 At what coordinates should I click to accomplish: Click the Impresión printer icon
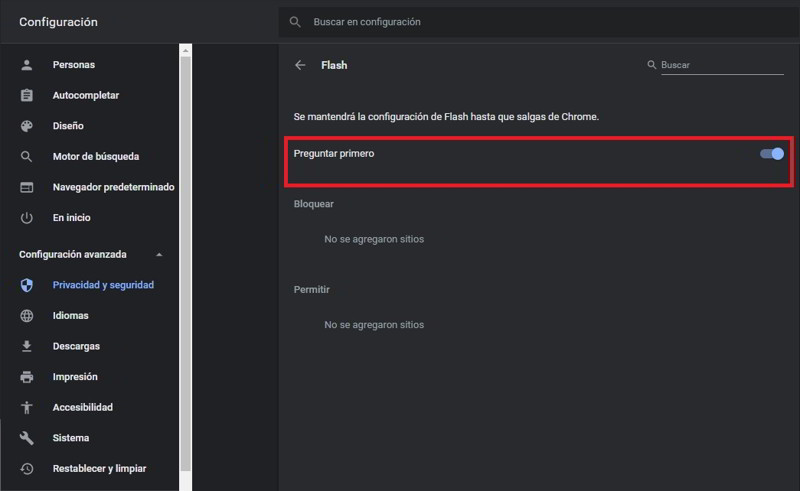tap(27, 377)
